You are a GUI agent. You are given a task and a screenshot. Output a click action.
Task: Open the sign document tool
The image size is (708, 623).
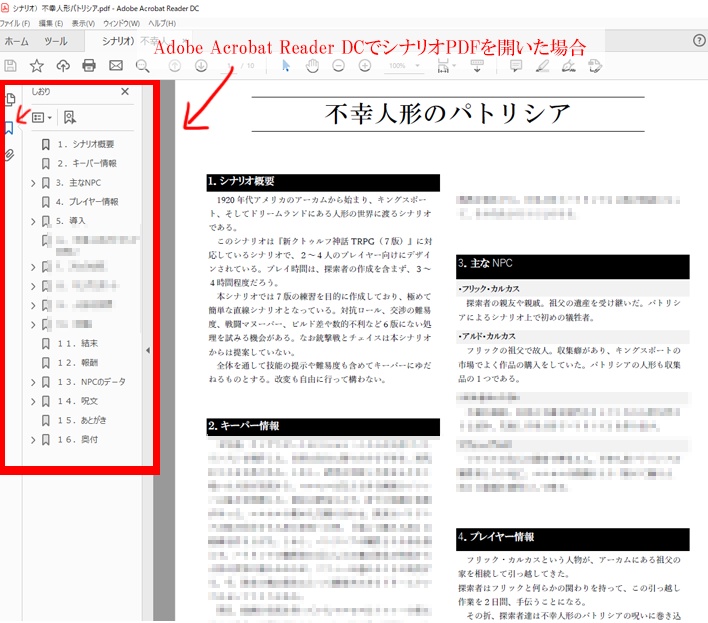[x=568, y=66]
